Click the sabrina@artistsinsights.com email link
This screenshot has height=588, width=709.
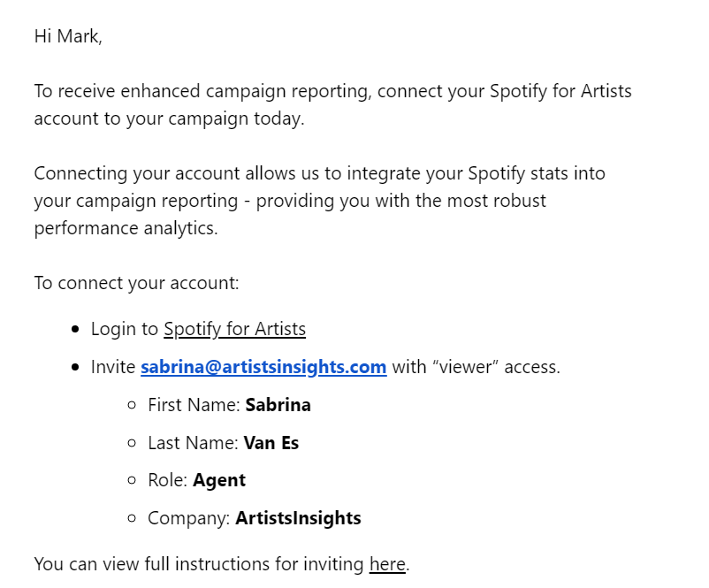263,367
